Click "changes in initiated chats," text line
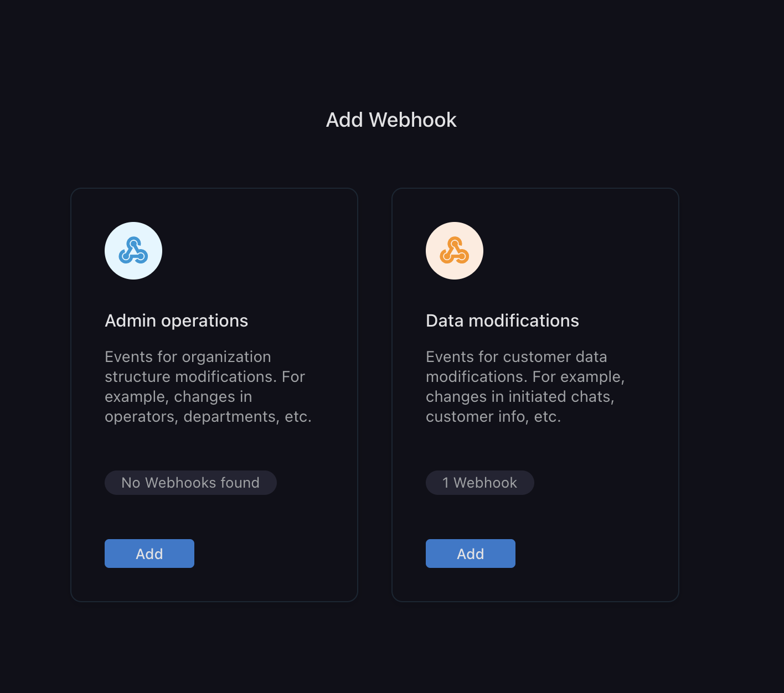The width and height of the screenshot is (784, 693). click(x=520, y=397)
